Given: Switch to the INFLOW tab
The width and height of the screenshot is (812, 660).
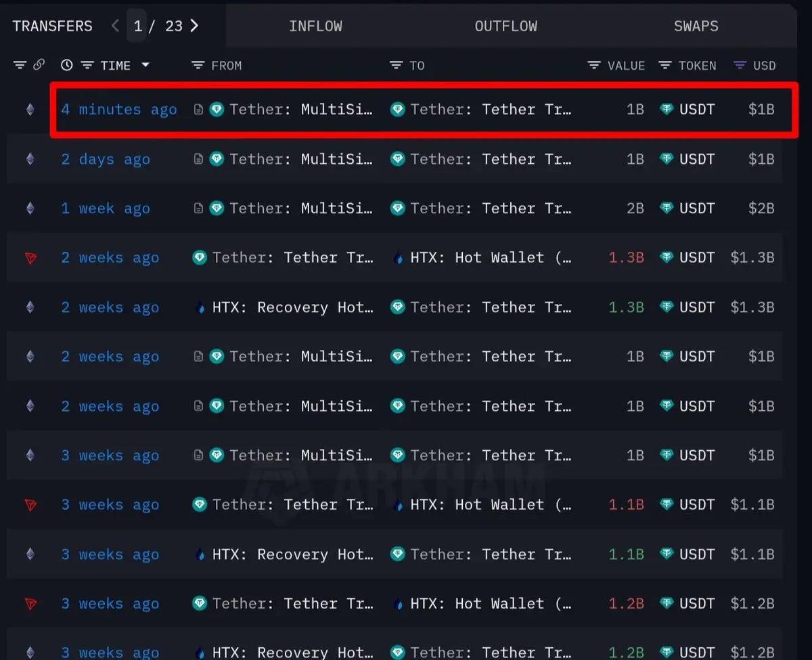Looking at the screenshot, I should [315, 26].
